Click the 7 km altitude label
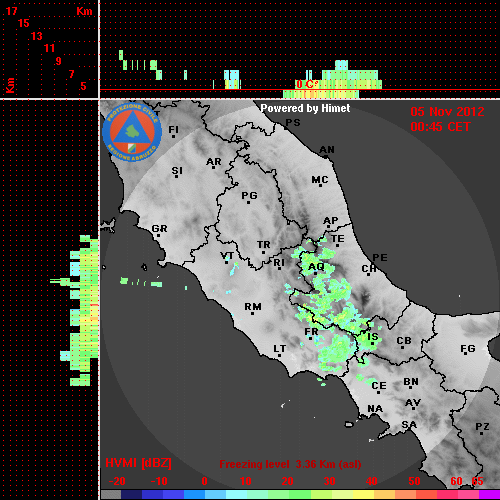 tap(71, 74)
